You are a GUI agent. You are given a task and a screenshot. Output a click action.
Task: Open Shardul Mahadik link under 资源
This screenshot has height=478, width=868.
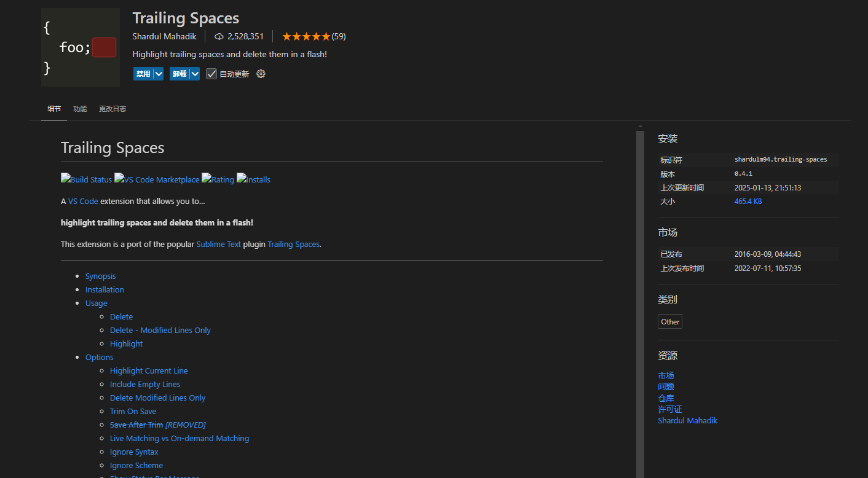pyautogui.click(x=687, y=421)
